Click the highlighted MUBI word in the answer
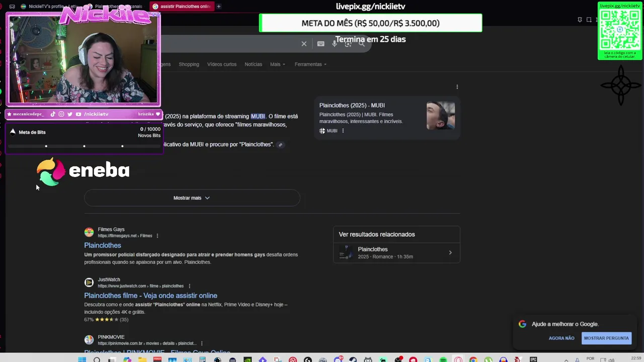644x362 pixels. pos(258,117)
